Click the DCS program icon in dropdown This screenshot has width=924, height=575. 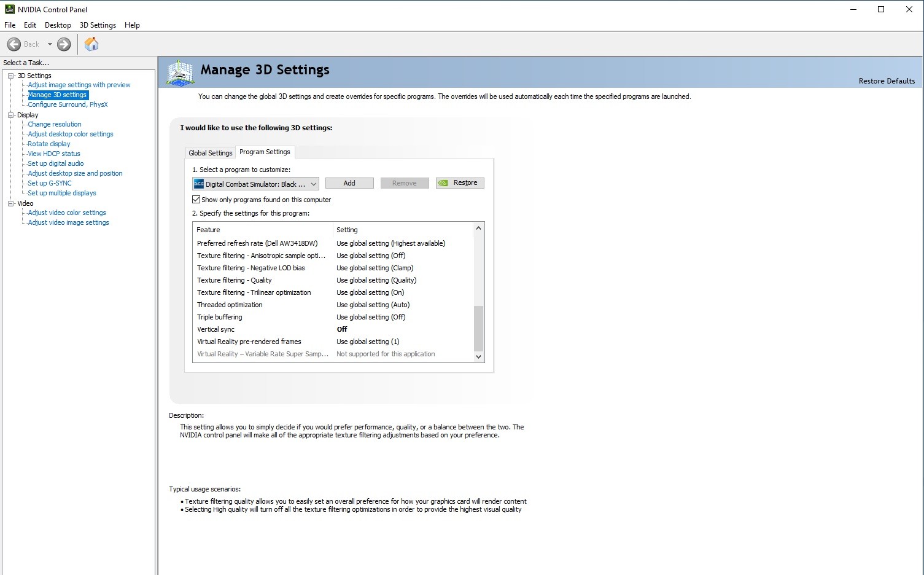198,184
